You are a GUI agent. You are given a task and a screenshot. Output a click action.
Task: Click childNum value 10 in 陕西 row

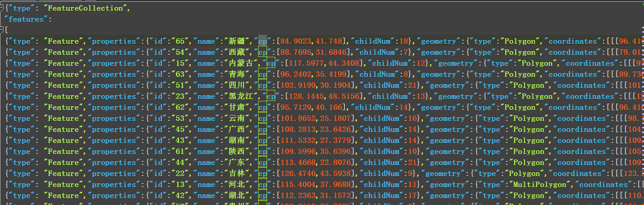pos(412,151)
